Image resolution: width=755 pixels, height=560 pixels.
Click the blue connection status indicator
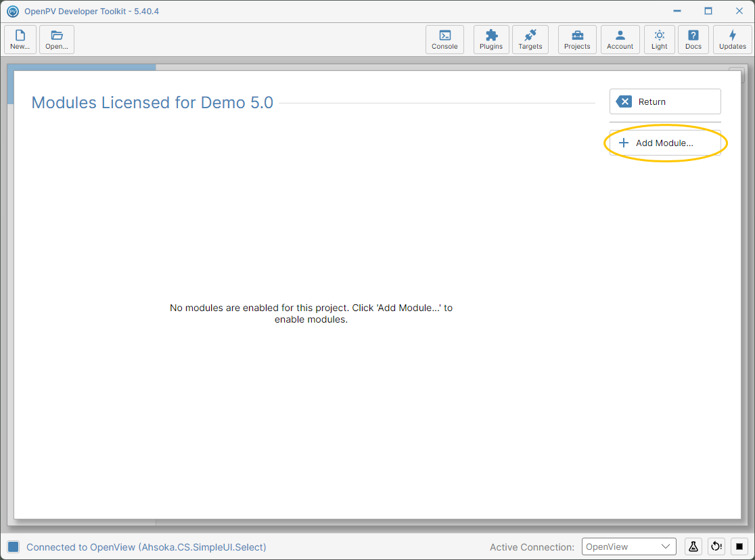(13, 546)
